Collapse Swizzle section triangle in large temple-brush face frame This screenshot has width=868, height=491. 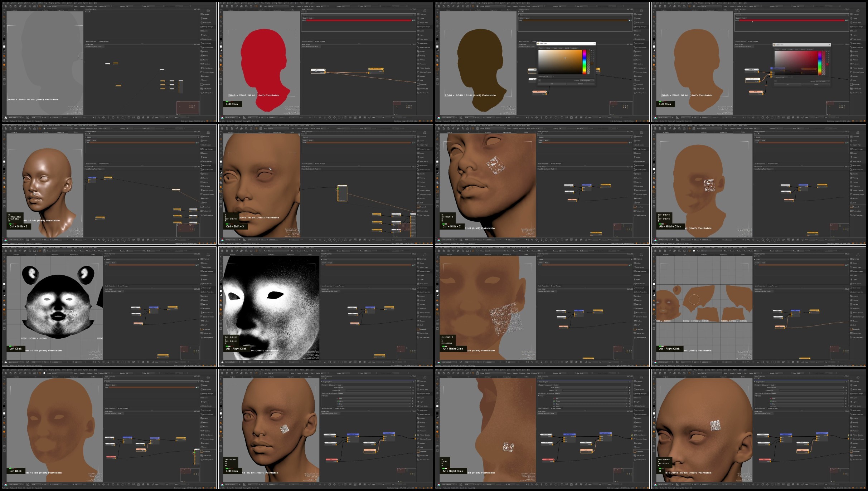tap(755, 396)
